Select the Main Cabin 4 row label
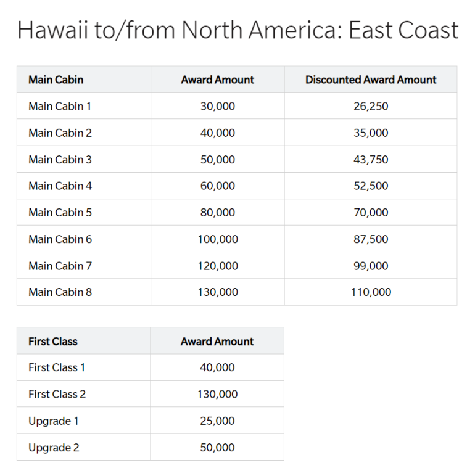The height and width of the screenshot is (476, 475). tap(60, 186)
